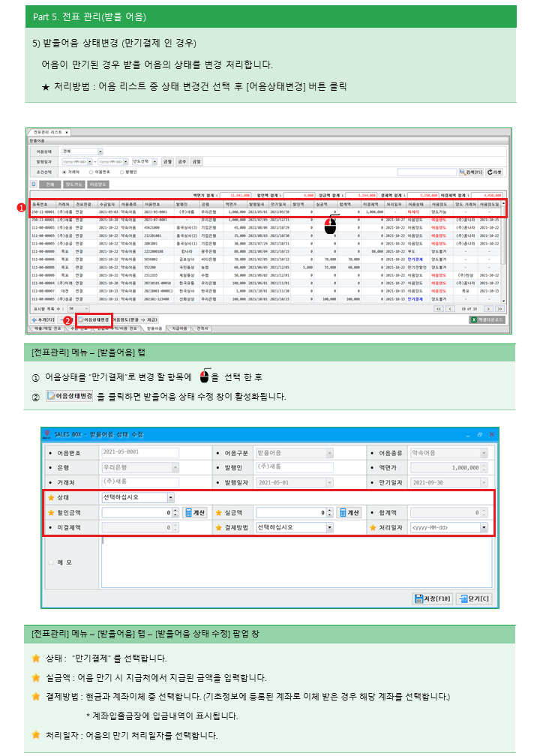Click the 추가[F2] add button
This screenshot has width=540, height=756.
(43, 319)
